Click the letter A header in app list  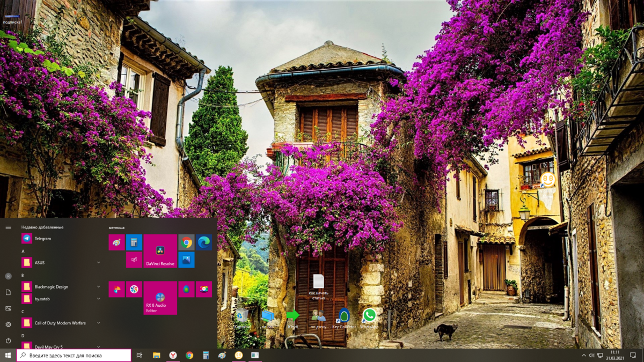[x=23, y=251]
